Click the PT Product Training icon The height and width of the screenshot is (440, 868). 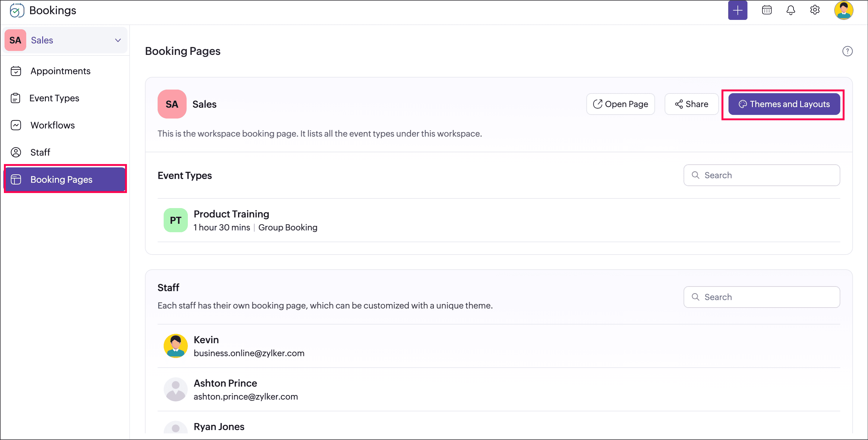point(175,220)
